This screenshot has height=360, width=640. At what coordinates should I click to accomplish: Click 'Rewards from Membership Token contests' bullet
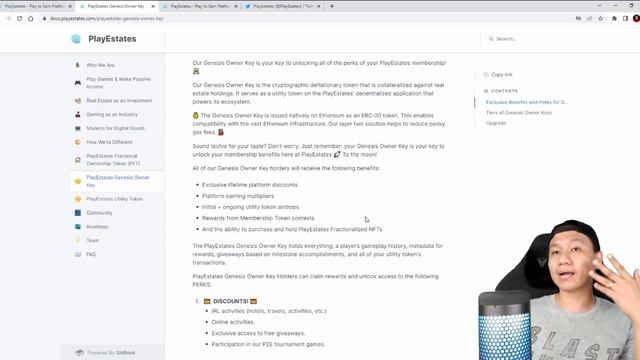tap(258, 218)
